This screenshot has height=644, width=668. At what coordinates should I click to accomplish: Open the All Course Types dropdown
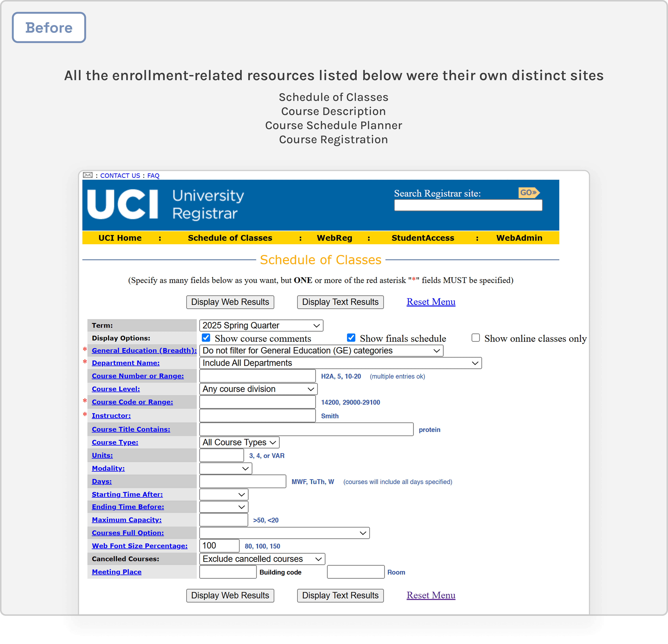click(239, 442)
